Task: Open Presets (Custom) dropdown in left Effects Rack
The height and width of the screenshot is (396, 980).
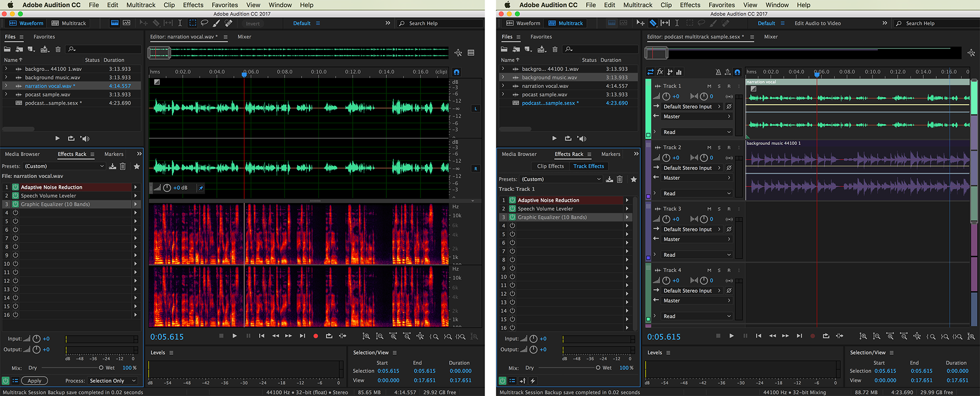Action: 64,166
